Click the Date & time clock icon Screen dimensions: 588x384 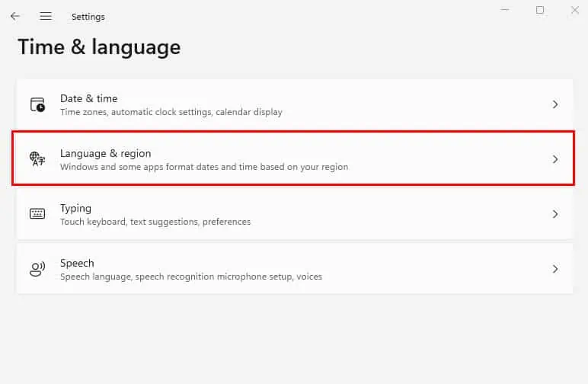pos(37,104)
